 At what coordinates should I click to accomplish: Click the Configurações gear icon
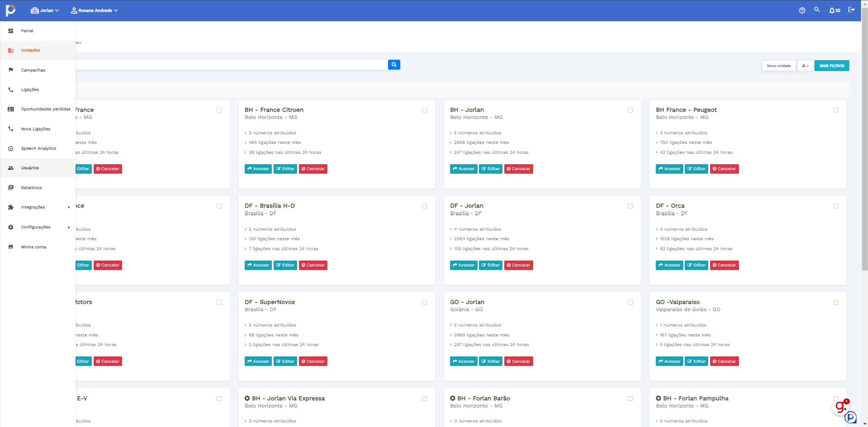[11, 227]
